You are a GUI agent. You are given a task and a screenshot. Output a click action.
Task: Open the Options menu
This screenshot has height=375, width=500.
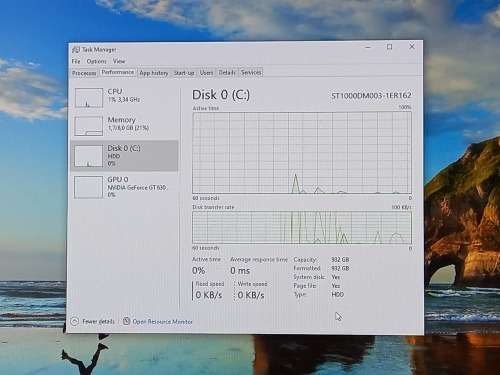(96, 61)
